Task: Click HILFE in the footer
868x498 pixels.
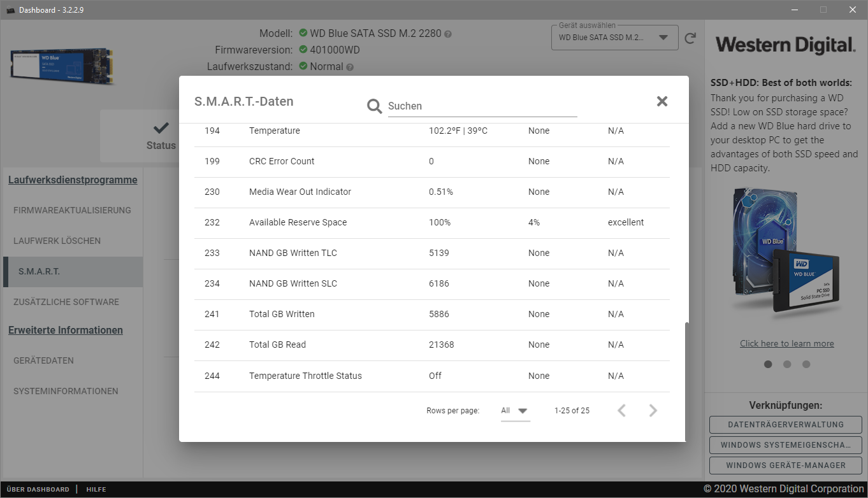Action: click(96, 490)
